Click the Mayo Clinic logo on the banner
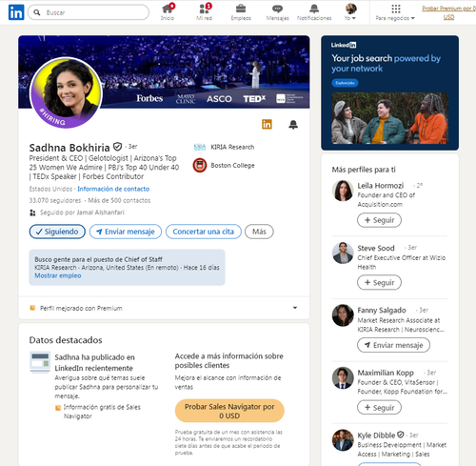 tap(186, 99)
